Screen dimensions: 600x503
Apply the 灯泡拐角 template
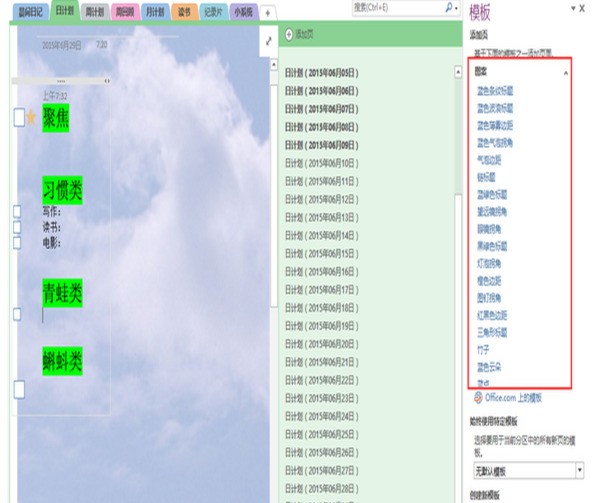(x=489, y=263)
